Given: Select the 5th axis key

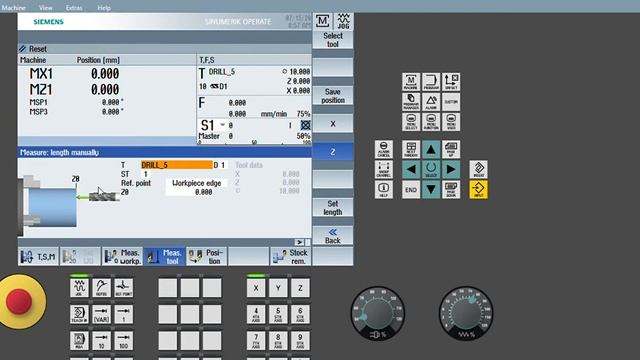Looking at the screenshot, I should [278, 314].
